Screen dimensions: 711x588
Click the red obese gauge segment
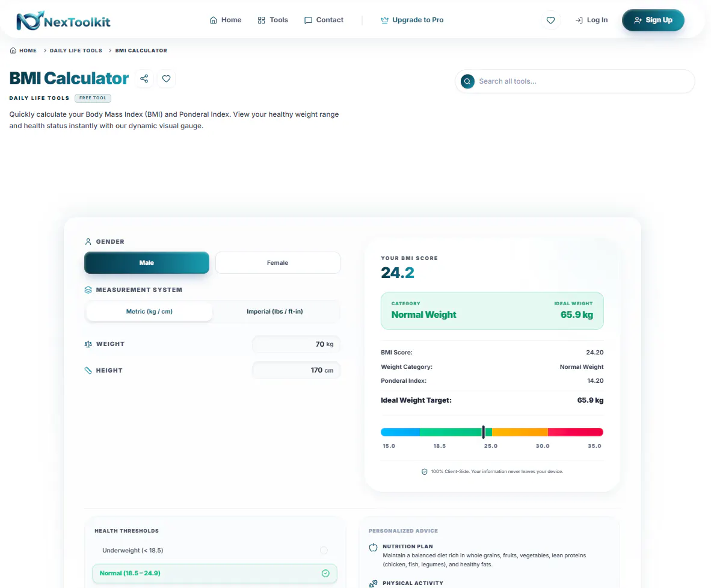576,432
